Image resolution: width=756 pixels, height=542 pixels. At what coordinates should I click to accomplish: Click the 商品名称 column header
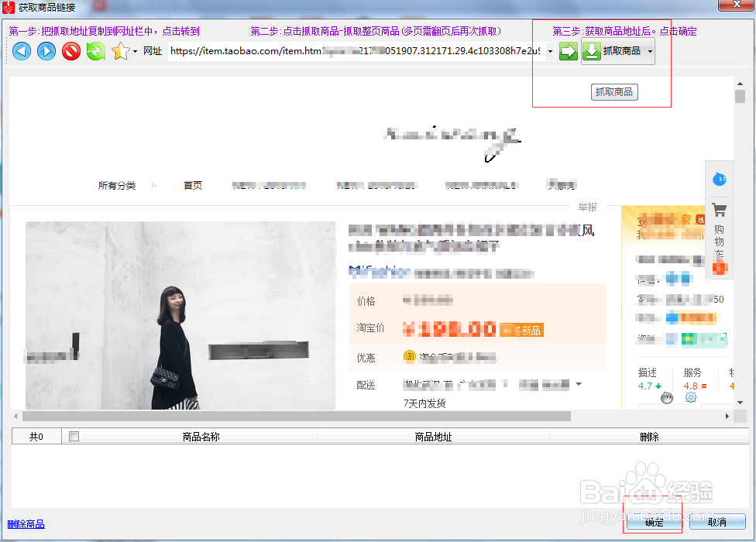[x=201, y=437]
